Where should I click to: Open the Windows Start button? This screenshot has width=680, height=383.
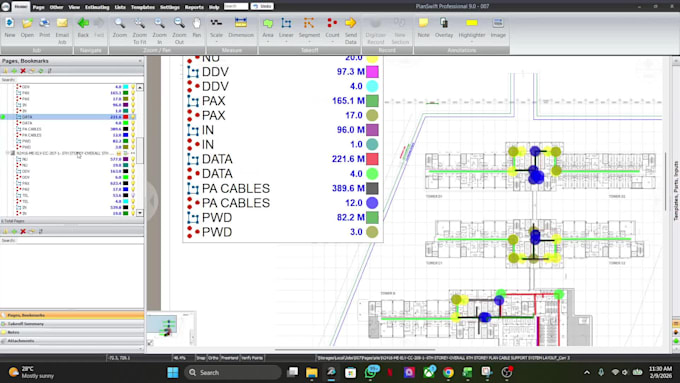coord(173,373)
